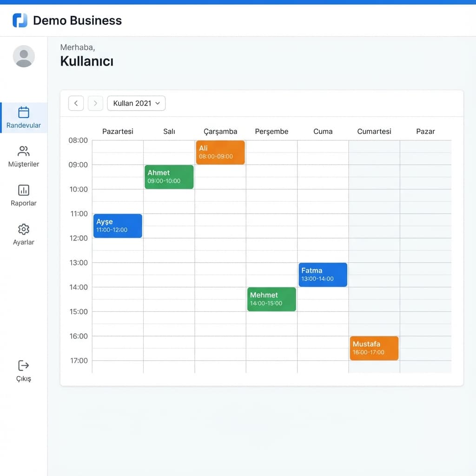Open Ahmet's 09:00 appointment block
This screenshot has width=476, height=476.
[x=169, y=177]
